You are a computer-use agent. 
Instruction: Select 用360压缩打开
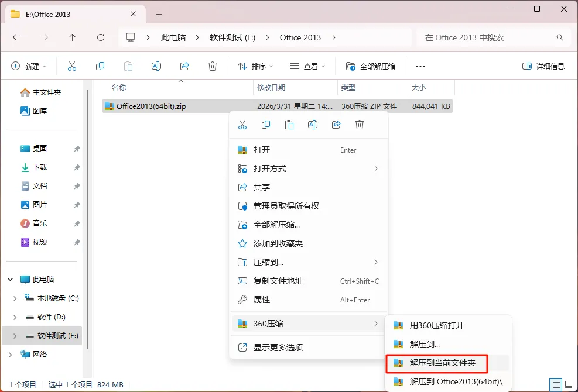click(x=448, y=326)
